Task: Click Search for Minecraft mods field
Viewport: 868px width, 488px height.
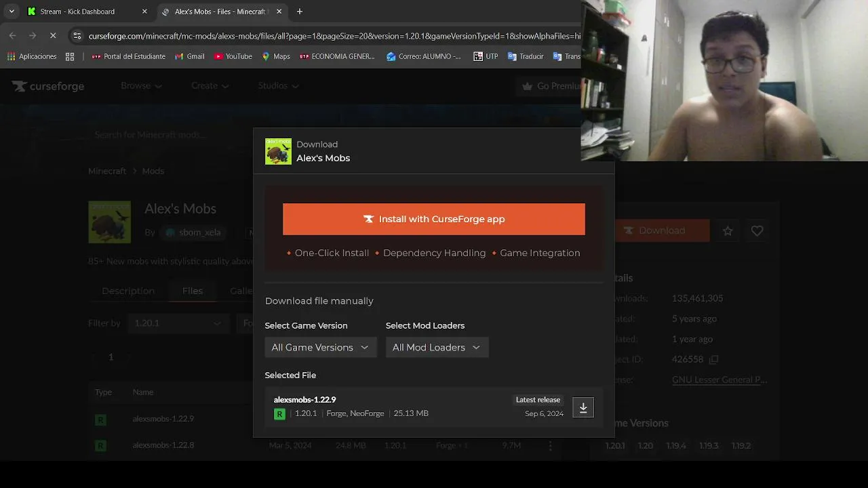Action: coord(170,134)
